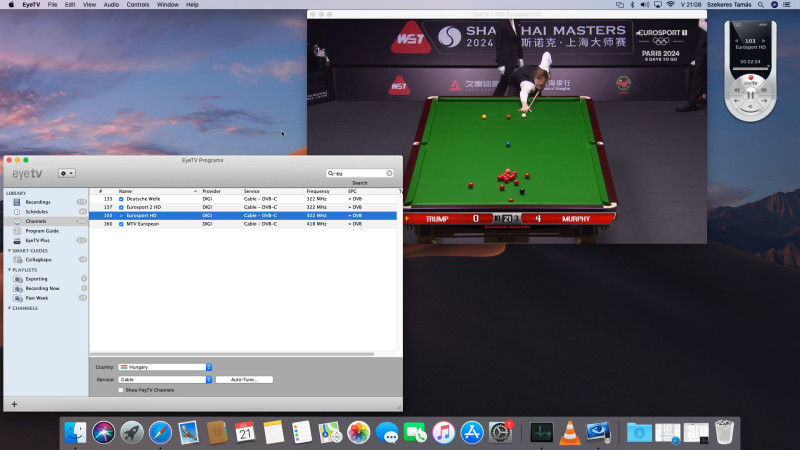Image resolution: width=800 pixels, height=450 pixels.
Task: Jump forward with the remote's right arrow
Action: 764,101
